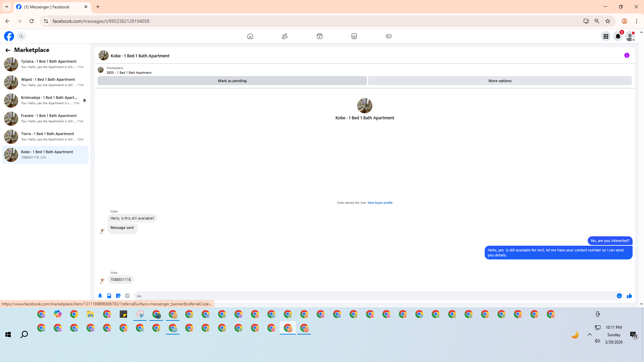Click the 'Yes, are you interested?' message
Screen dimensions: 644x362
coord(610,241)
